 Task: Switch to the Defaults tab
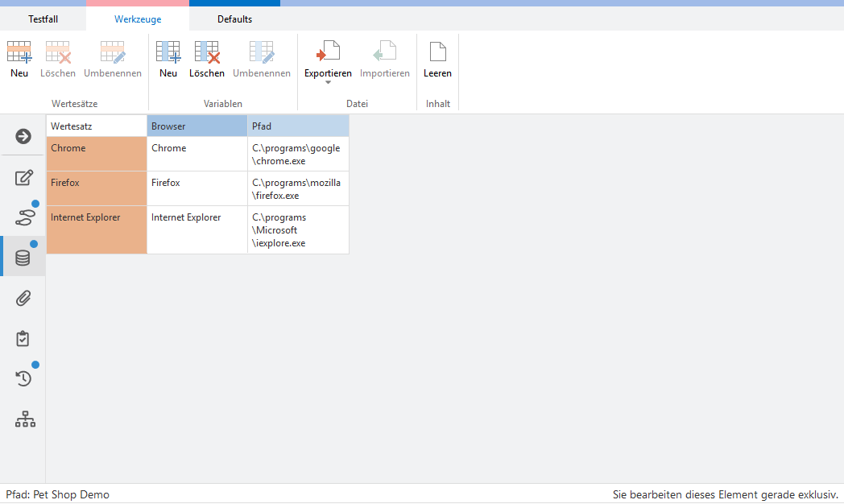point(234,19)
